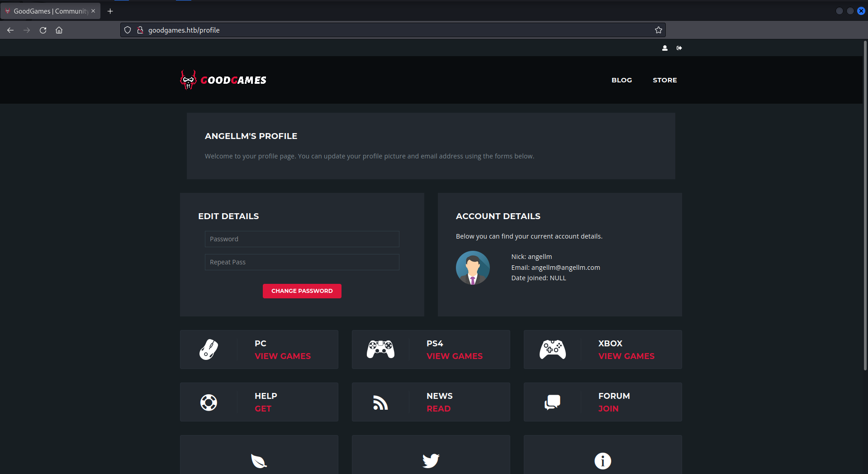Screen dimensions: 868x474
Task: Click the Twitter bird icon
Action: point(431,460)
